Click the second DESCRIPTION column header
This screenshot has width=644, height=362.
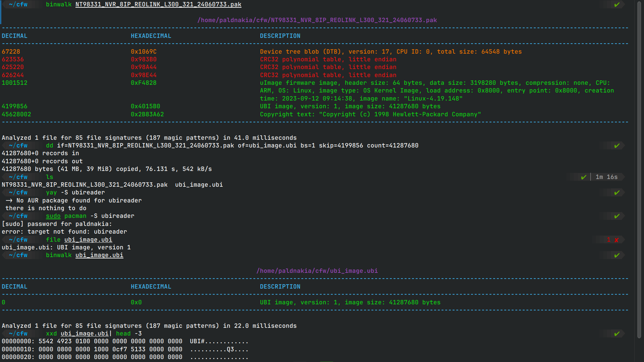[x=280, y=287]
